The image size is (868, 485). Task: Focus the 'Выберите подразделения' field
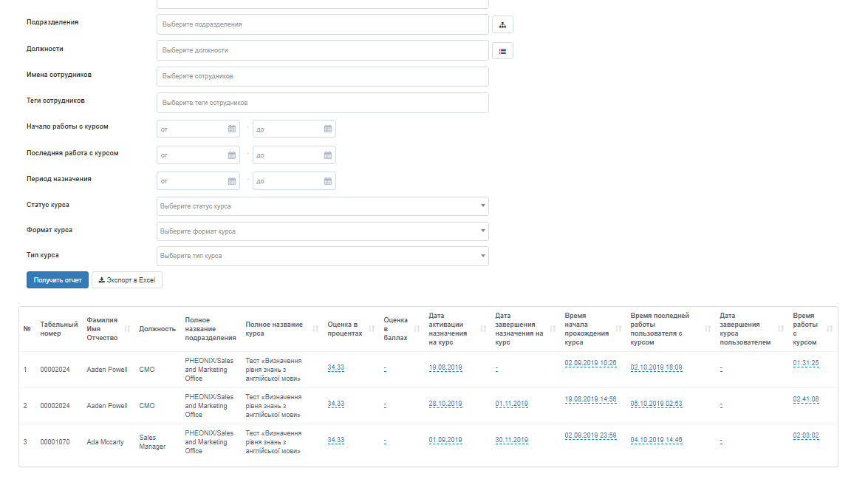tap(322, 24)
